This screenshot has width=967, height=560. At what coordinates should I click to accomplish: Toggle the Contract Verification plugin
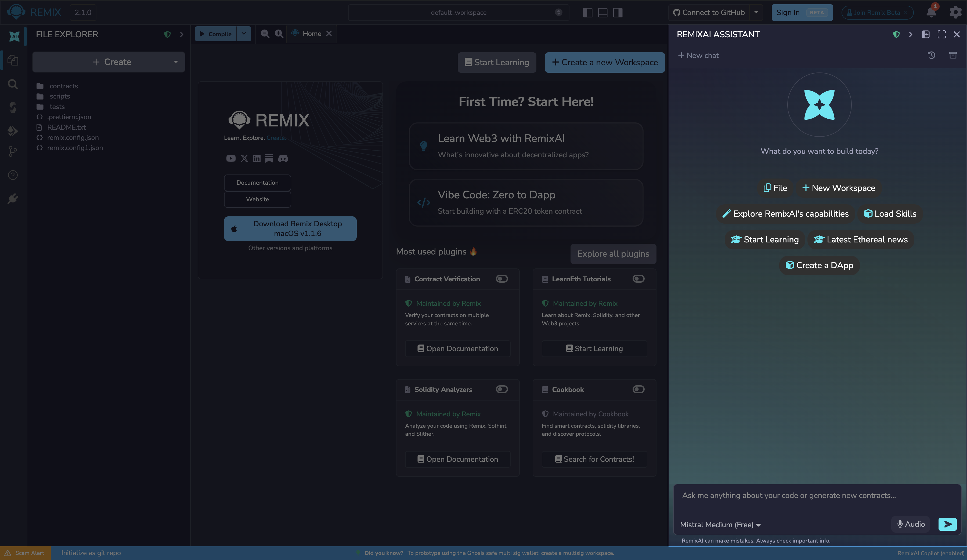501,279
